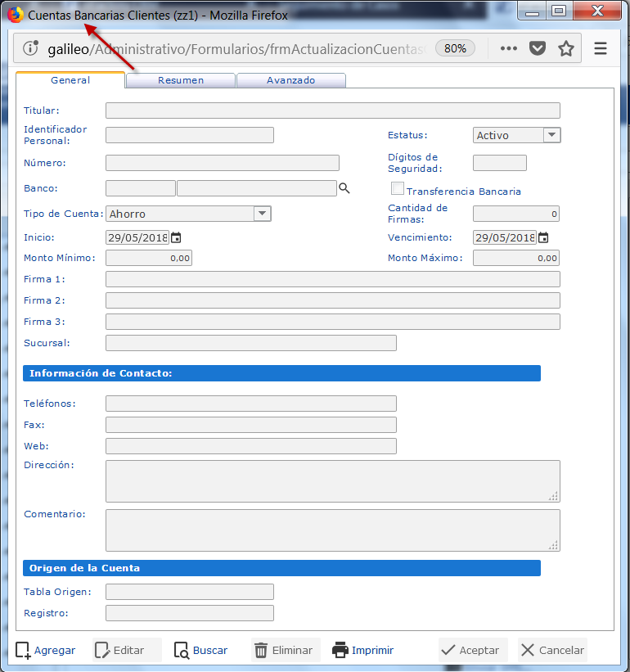Click the Buscar button
630x672 pixels.
click(201, 650)
